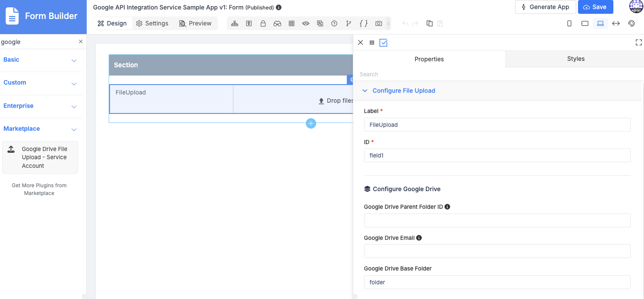This screenshot has height=299, width=644.
Task: Click the Google Drive Parent Folder ID field
Action: pos(497,220)
